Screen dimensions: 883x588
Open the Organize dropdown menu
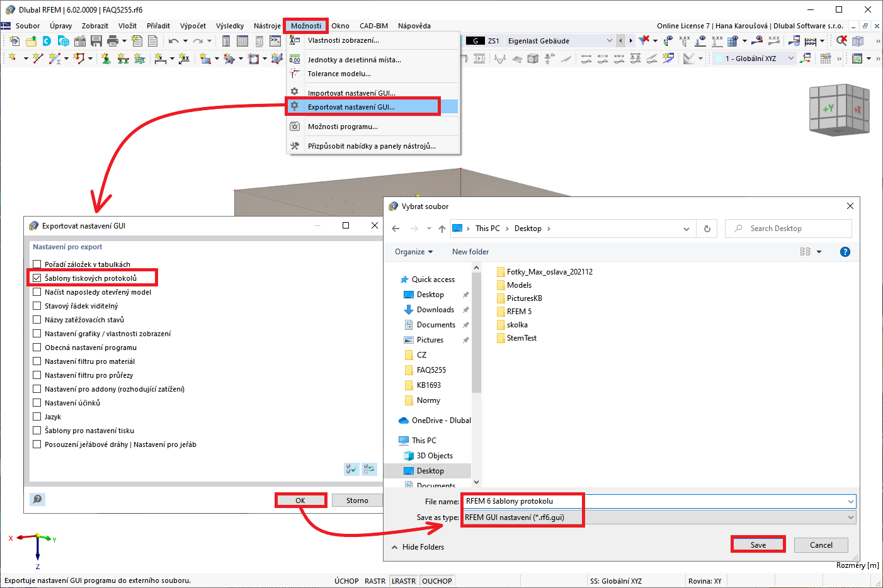pos(414,252)
